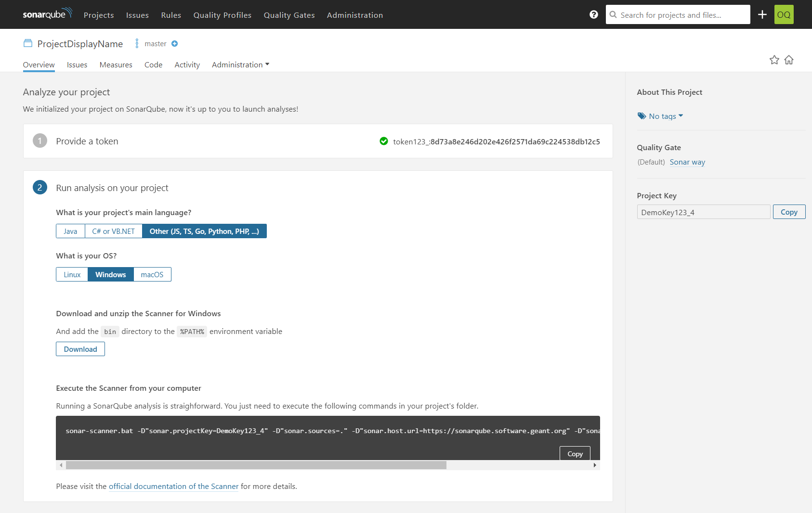Open Projects in top navigation
The image size is (812, 513).
coord(99,15)
